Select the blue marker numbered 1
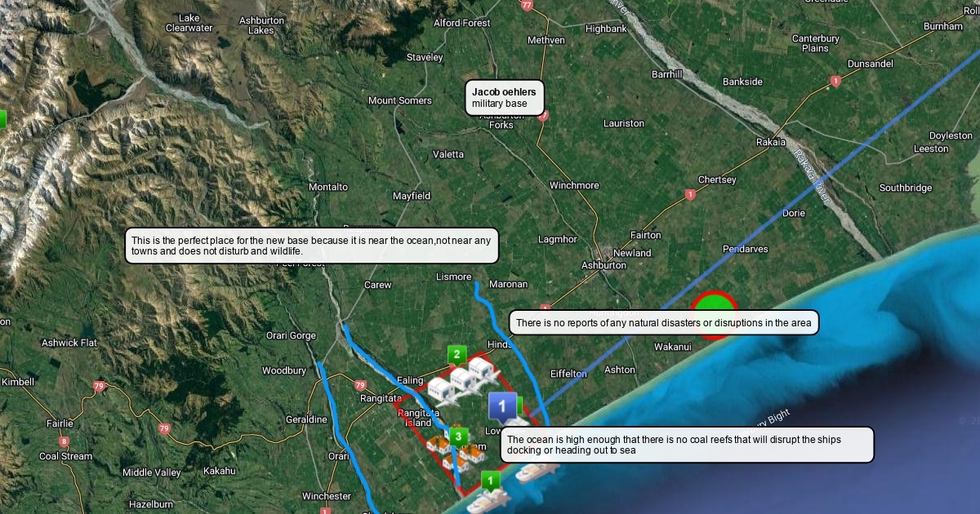This screenshot has width=980, height=514. 502,405
